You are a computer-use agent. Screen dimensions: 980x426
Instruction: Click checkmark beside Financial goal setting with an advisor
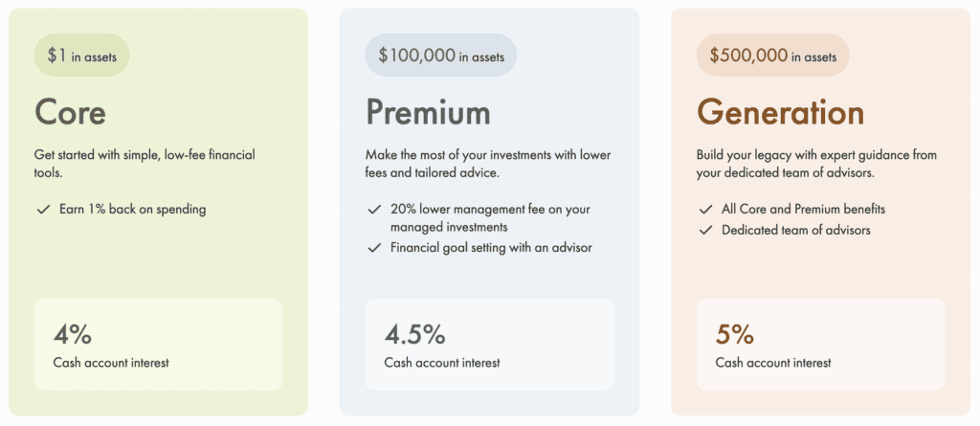[x=374, y=248]
